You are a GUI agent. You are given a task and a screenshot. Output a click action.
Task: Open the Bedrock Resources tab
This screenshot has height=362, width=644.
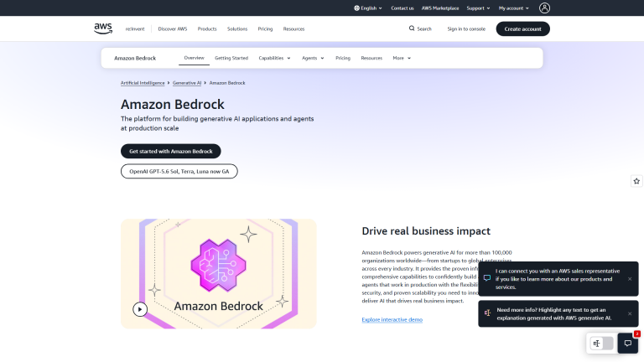pos(371,58)
